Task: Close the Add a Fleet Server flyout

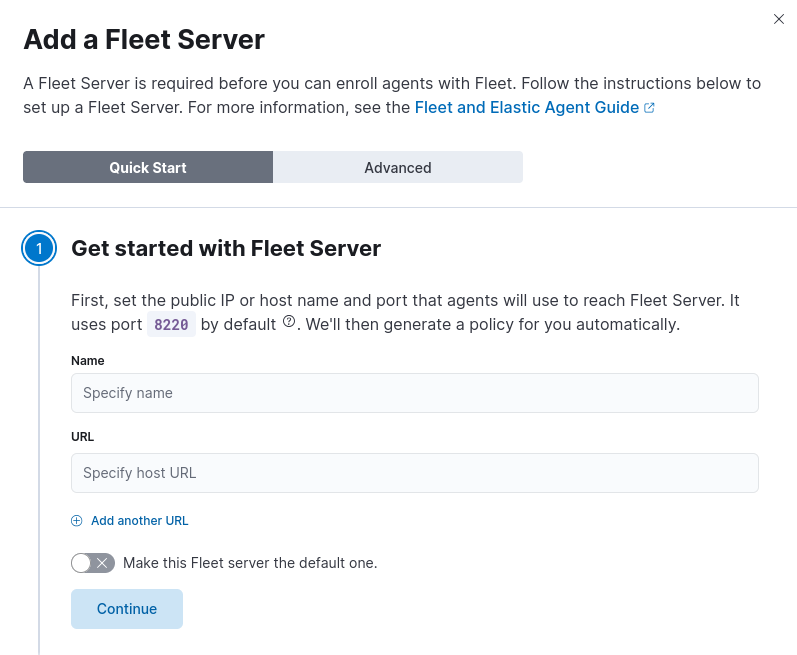Action: [778, 19]
